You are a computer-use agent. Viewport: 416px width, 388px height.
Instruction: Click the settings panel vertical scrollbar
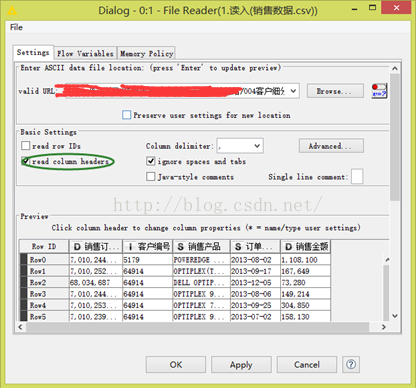tap(395, 137)
